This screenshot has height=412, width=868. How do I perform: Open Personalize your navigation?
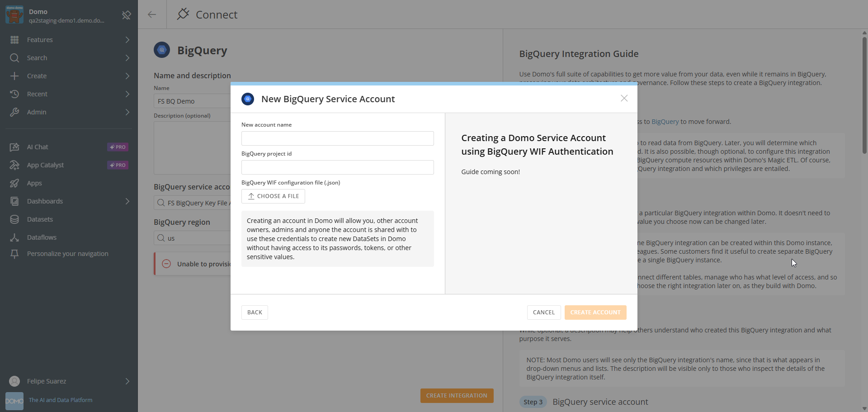68,254
